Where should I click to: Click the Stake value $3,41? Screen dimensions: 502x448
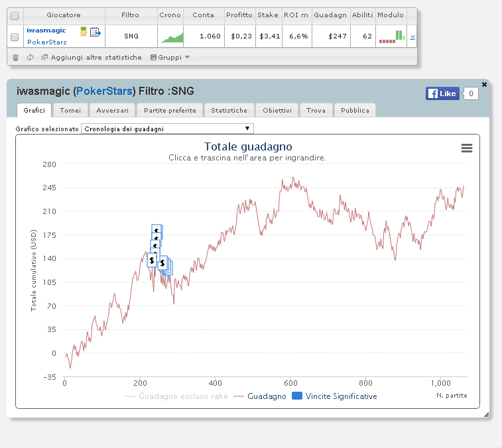(x=270, y=36)
